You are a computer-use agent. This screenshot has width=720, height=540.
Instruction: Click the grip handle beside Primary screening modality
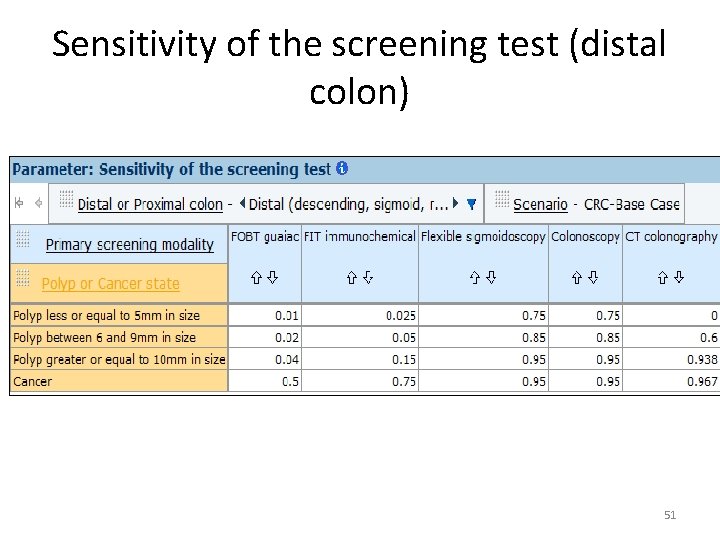pyautogui.click(x=24, y=240)
